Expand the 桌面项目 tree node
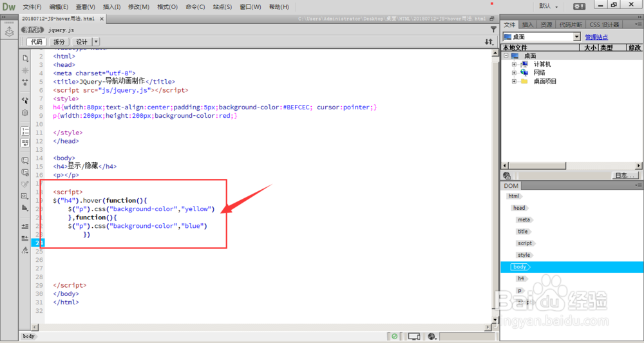This screenshot has width=644, height=343. (514, 81)
